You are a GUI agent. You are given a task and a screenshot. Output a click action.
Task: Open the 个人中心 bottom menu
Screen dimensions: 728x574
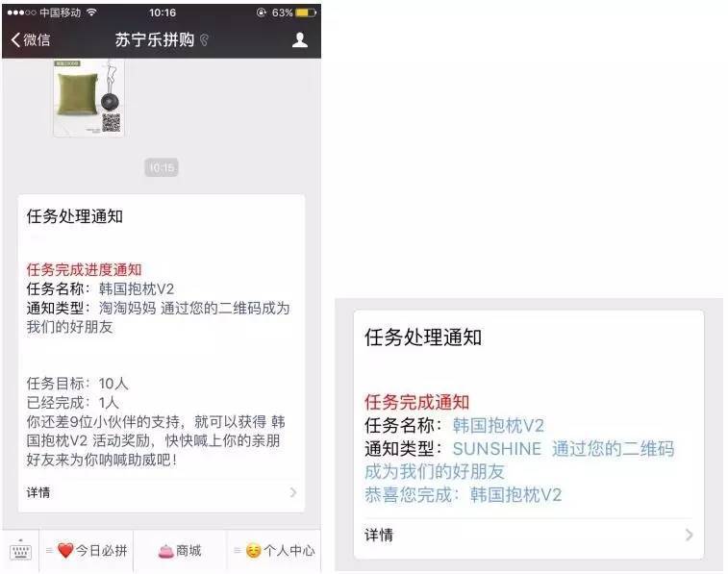click(274, 551)
